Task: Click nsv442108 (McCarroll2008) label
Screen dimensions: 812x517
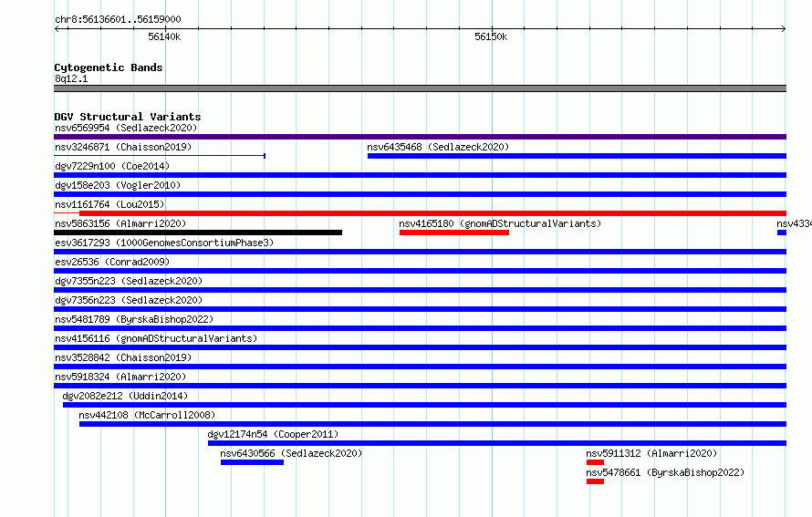Action: pyautogui.click(x=147, y=415)
